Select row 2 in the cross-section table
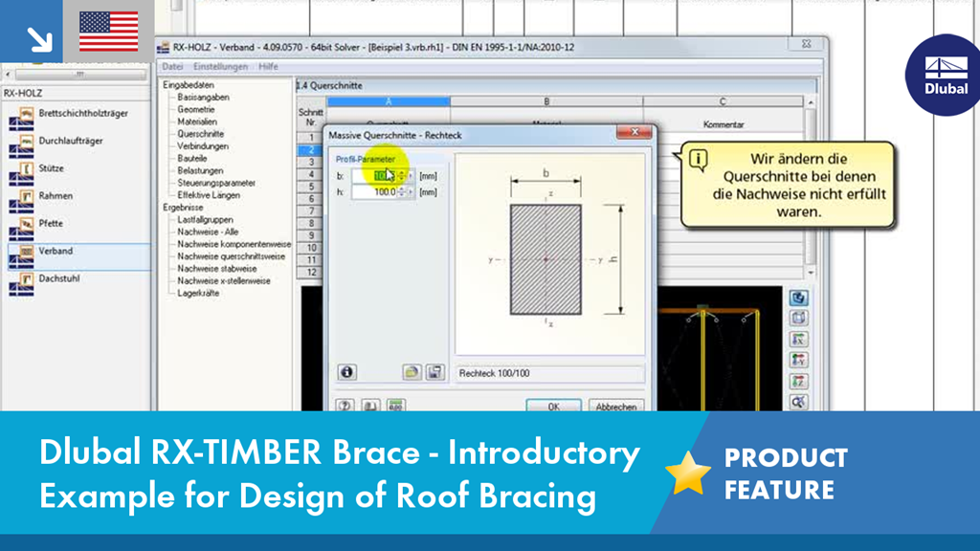The width and height of the screenshot is (980, 551). (x=311, y=150)
